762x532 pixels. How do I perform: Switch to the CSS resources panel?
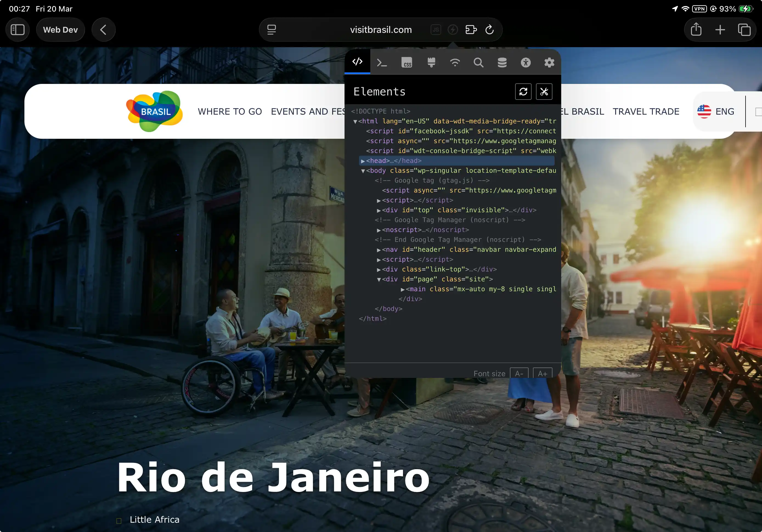407,62
